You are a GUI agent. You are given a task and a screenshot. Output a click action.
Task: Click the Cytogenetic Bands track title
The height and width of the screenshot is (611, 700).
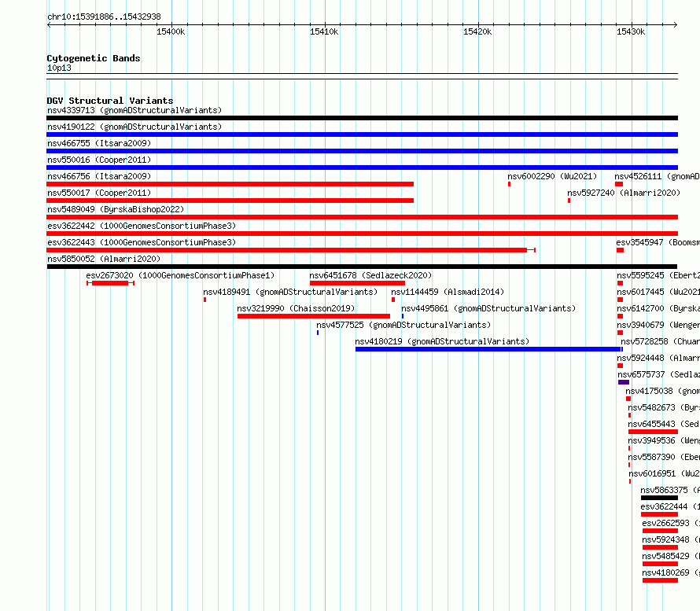[x=94, y=58]
